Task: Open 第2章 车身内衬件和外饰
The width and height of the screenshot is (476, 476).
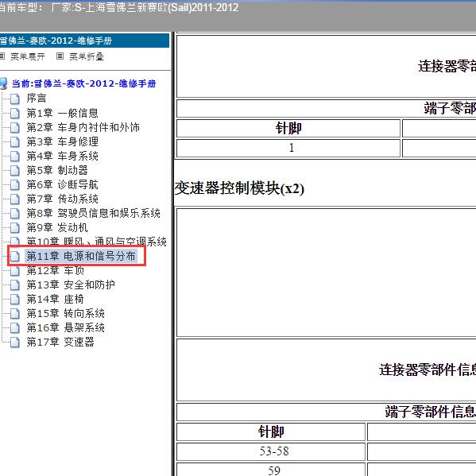Action: click(x=83, y=127)
